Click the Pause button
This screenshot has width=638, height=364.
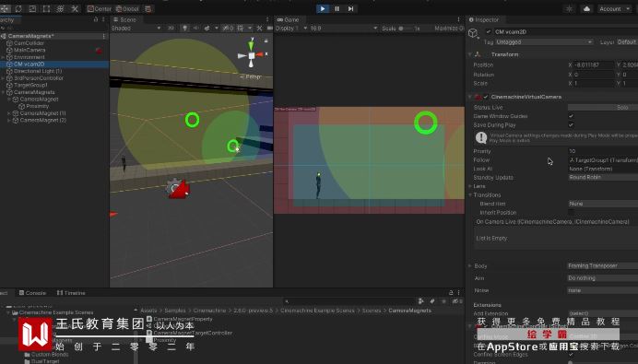[x=337, y=8]
